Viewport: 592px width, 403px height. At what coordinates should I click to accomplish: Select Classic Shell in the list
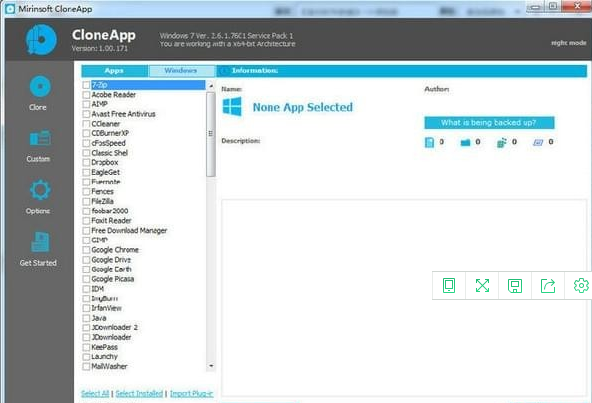point(109,153)
